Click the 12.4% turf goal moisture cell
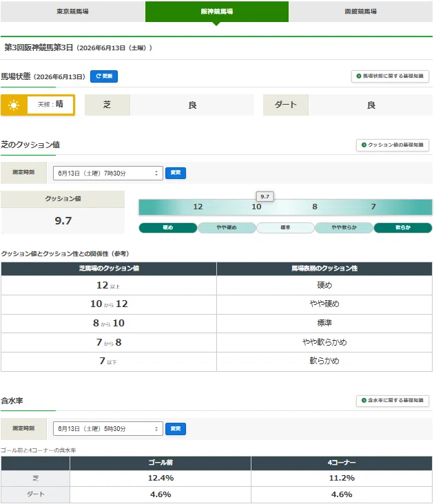This screenshot has width=434, height=504. (161, 478)
